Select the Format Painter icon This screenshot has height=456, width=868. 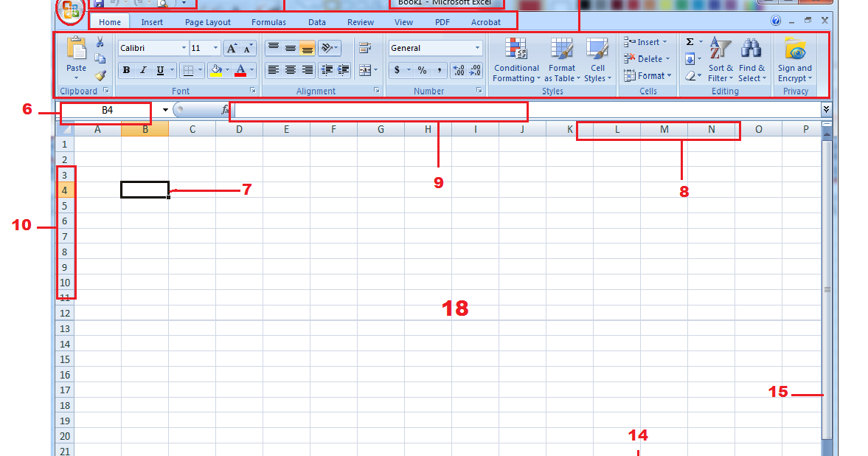100,75
